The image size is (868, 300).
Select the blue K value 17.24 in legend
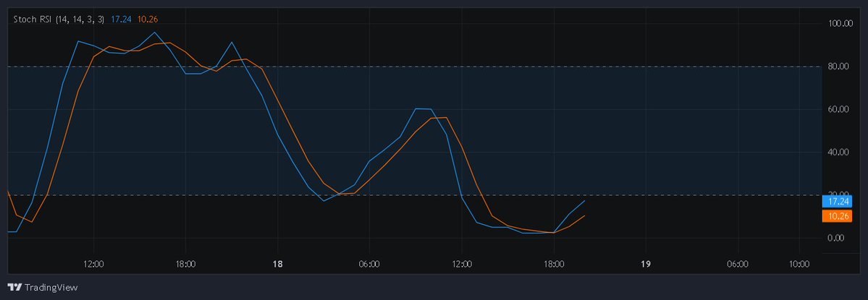(121, 20)
